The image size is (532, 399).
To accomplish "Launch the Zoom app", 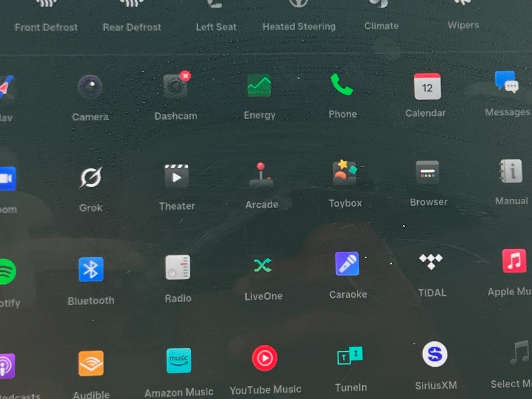I will pos(7,179).
